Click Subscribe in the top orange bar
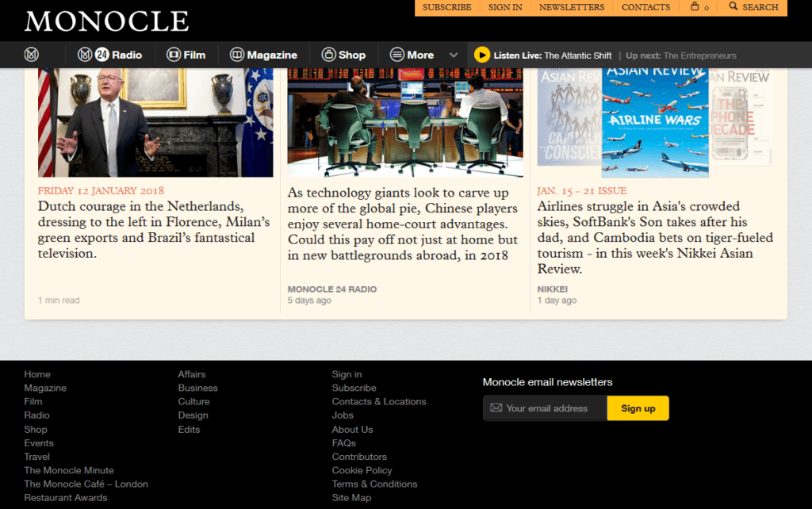 [446, 7]
